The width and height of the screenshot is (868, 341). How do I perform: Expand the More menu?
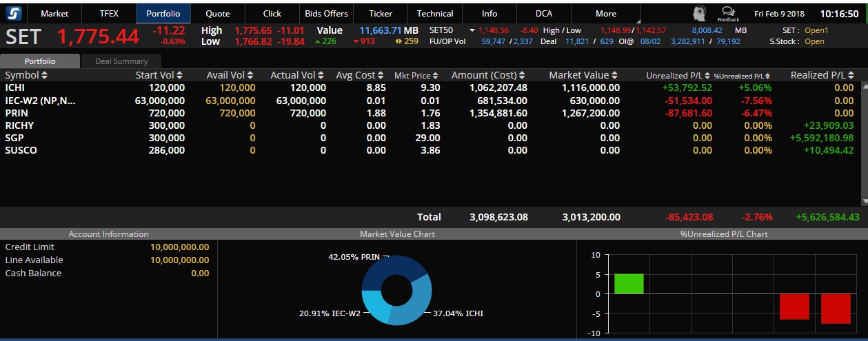pos(606,13)
